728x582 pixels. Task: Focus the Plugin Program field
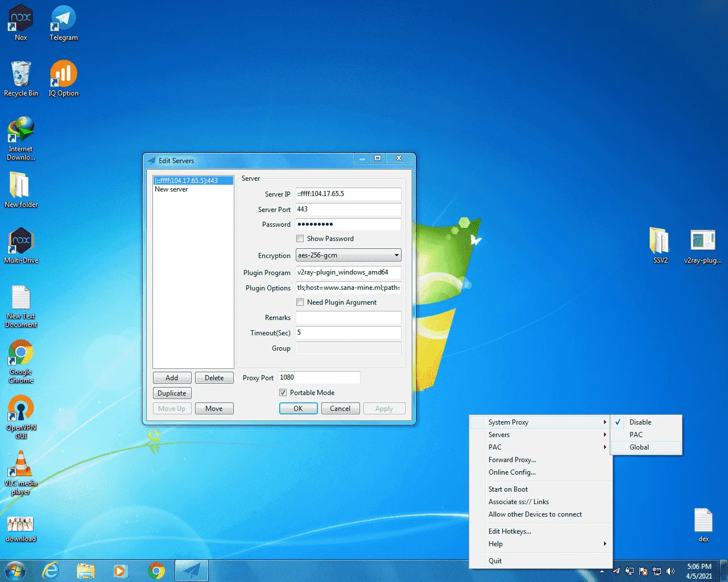[348, 272]
